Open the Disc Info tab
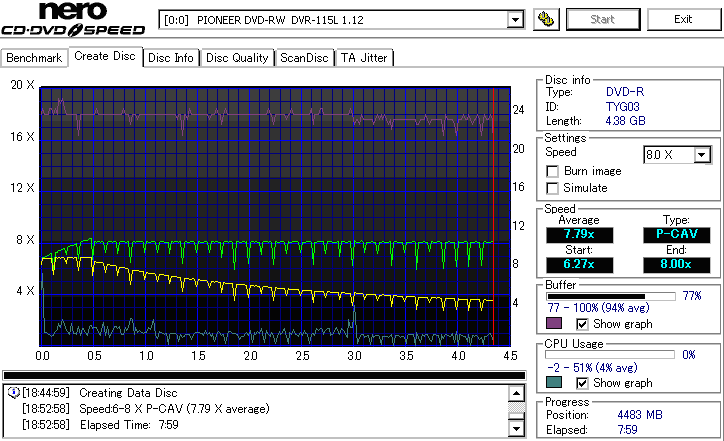This screenshot has height=441, width=724. tap(171, 58)
